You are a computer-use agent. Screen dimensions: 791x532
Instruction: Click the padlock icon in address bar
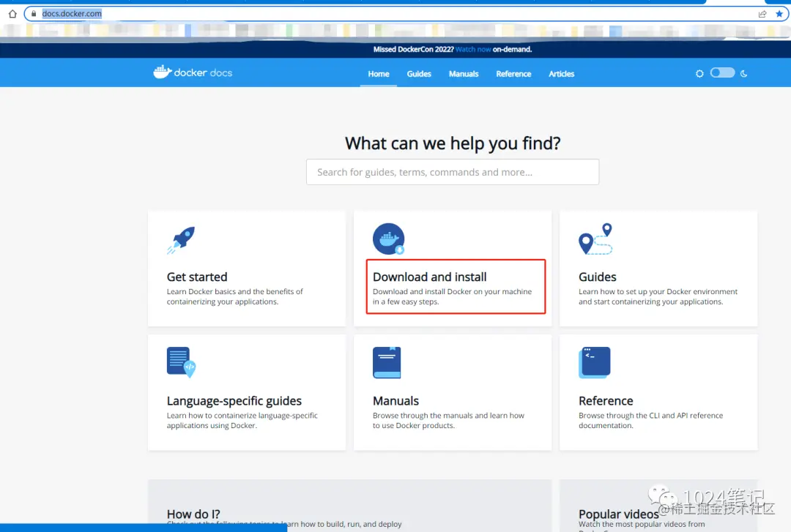click(x=34, y=14)
